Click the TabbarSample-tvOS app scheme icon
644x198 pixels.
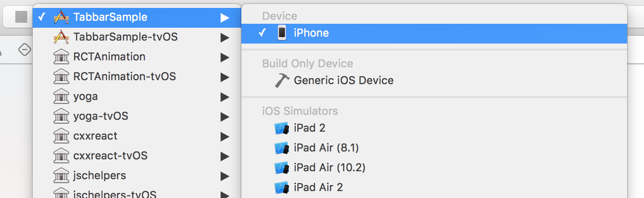pos(60,37)
